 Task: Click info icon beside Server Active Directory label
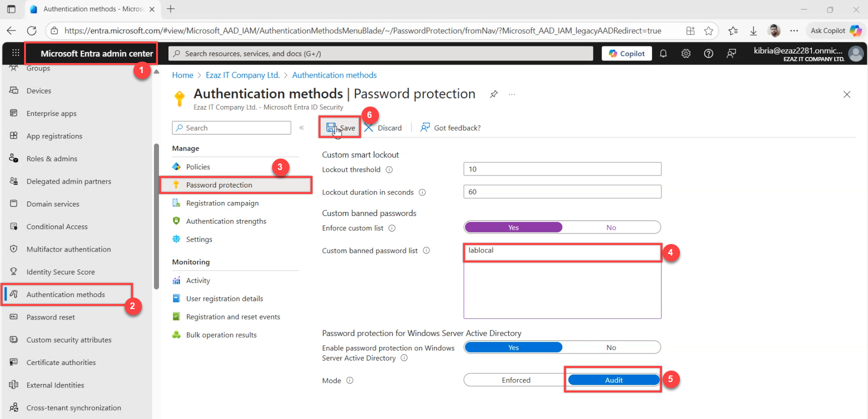coord(404,358)
